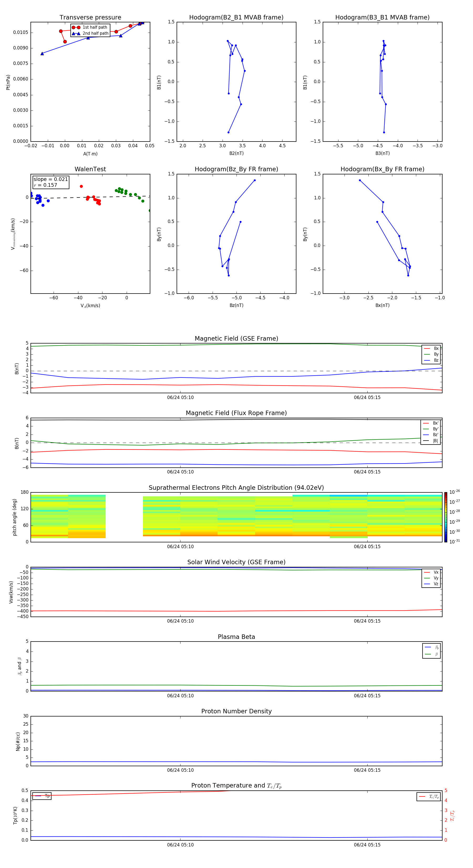473x868 pixels.
Task: Click the 'Pt(nPa)' y-axis label
Action: point(8,82)
